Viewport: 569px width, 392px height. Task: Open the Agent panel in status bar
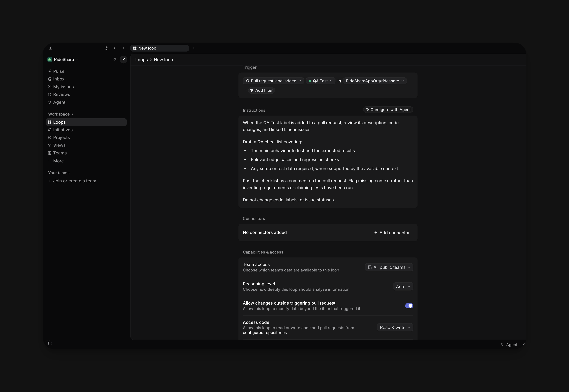point(509,345)
